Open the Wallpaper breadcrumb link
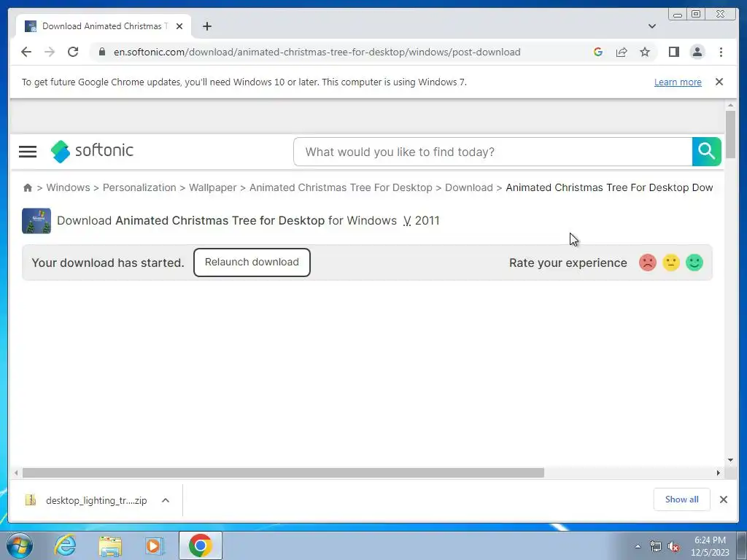The image size is (747, 560). click(212, 187)
